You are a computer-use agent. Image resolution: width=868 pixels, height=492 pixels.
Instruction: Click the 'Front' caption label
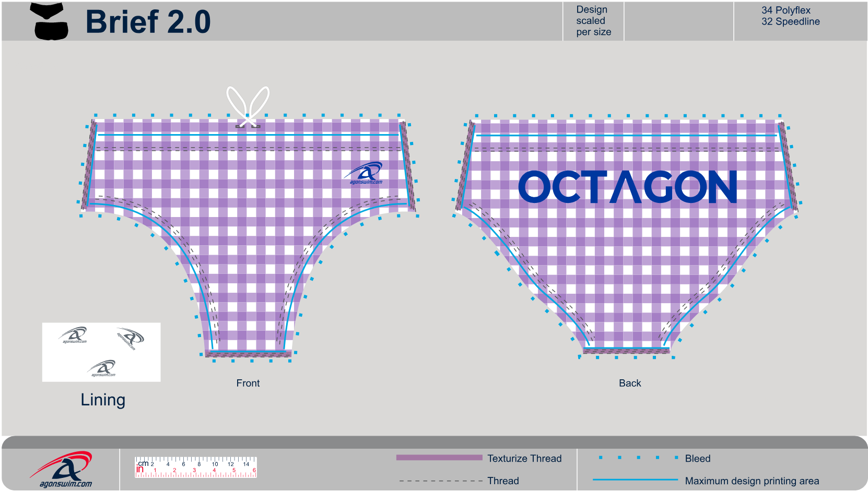(248, 383)
